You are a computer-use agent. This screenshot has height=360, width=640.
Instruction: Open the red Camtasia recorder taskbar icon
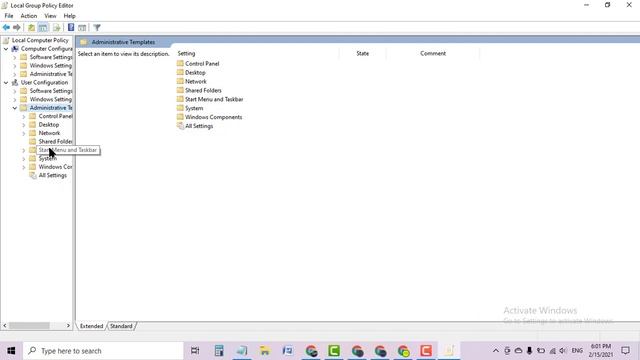(426, 351)
